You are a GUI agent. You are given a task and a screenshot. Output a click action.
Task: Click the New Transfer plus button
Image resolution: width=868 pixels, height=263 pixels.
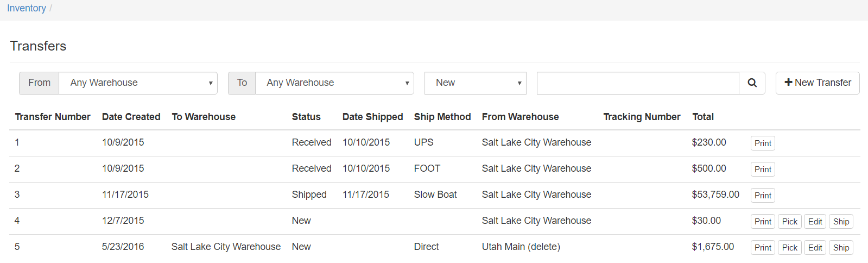[x=818, y=83]
